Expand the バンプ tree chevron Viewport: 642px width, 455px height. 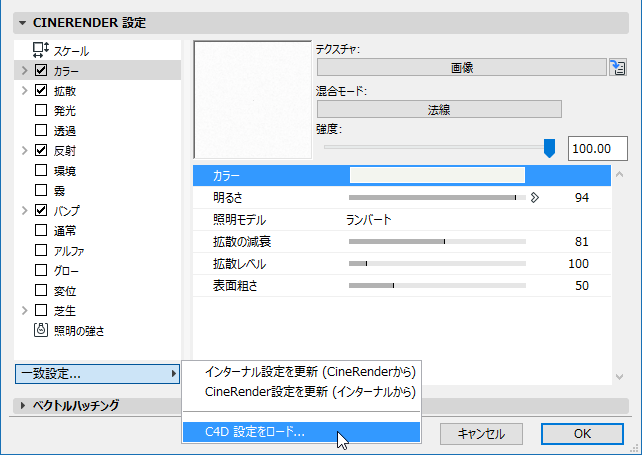click(25, 211)
